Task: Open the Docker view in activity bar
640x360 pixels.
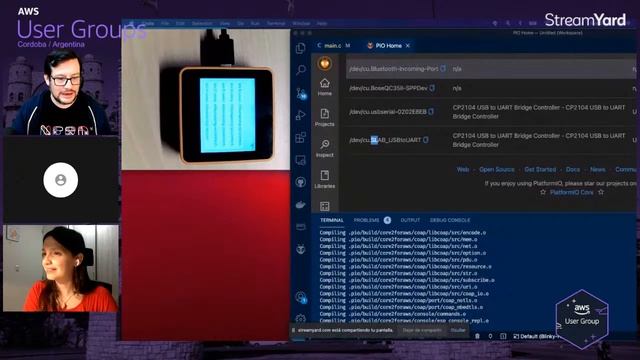Action: (301, 204)
